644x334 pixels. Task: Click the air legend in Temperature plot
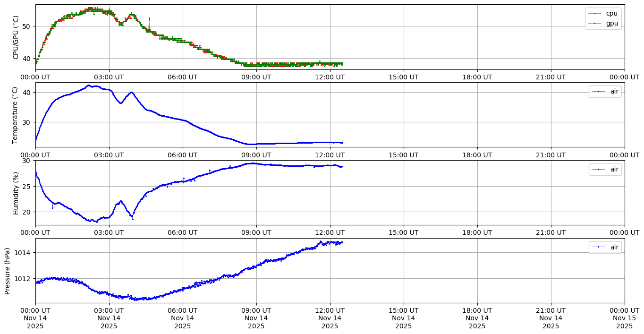tap(614, 92)
